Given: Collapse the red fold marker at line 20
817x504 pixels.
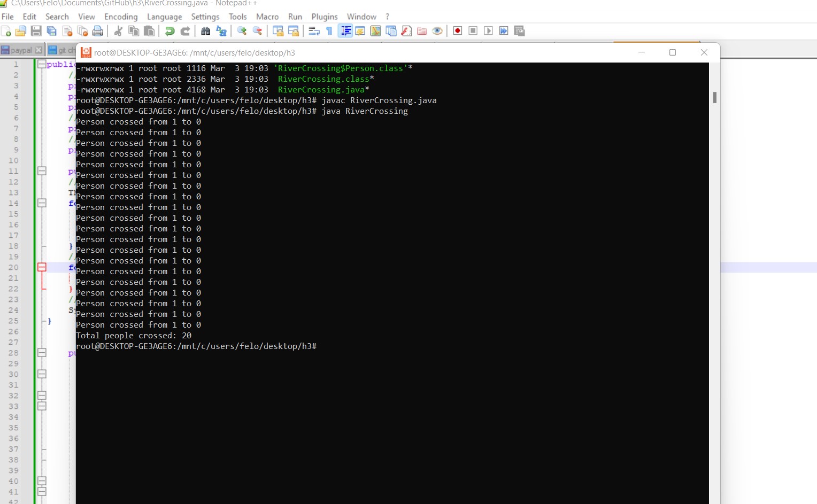Looking at the screenshot, I should 42,267.
